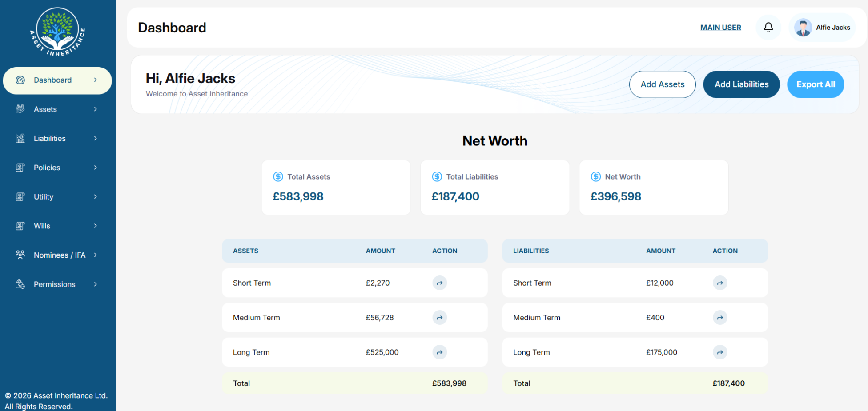Click the Asset Inheritance tree logo

(57, 32)
